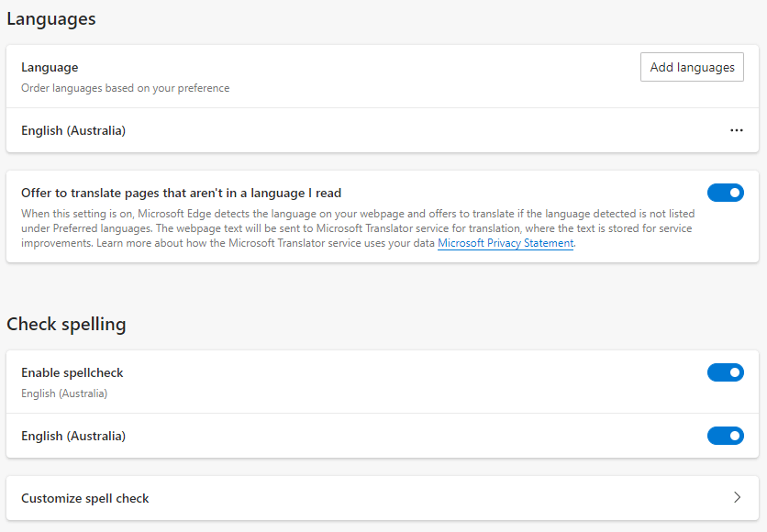Turn off English (Australia) spellcheck switch
This screenshot has height=532, width=767.
click(725, 436)
